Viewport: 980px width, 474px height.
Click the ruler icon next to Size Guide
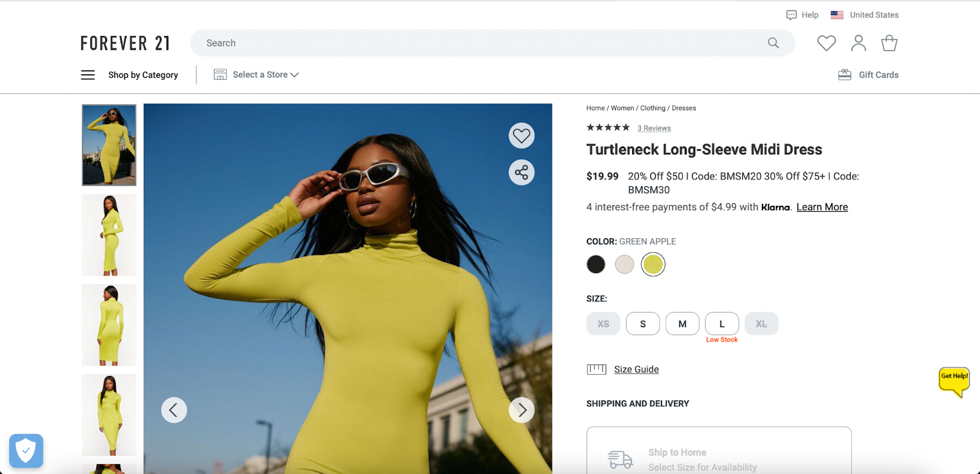tap(597, 369)
